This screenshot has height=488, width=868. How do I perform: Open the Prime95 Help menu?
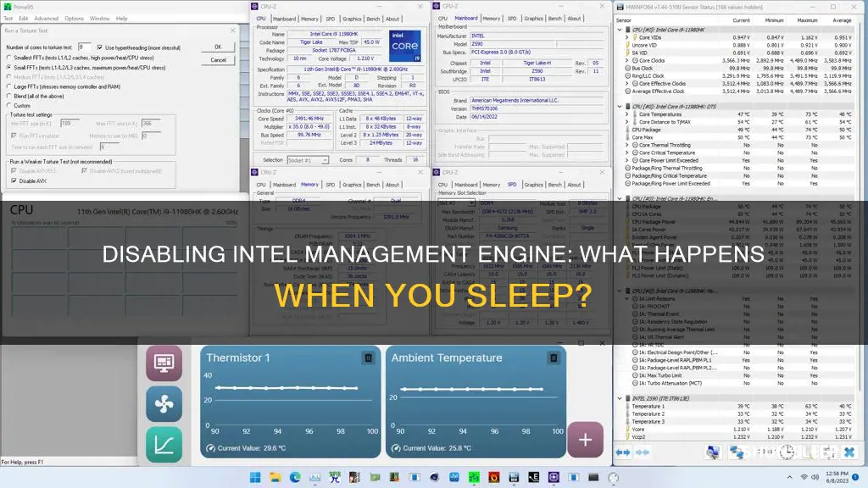(122, 19)
